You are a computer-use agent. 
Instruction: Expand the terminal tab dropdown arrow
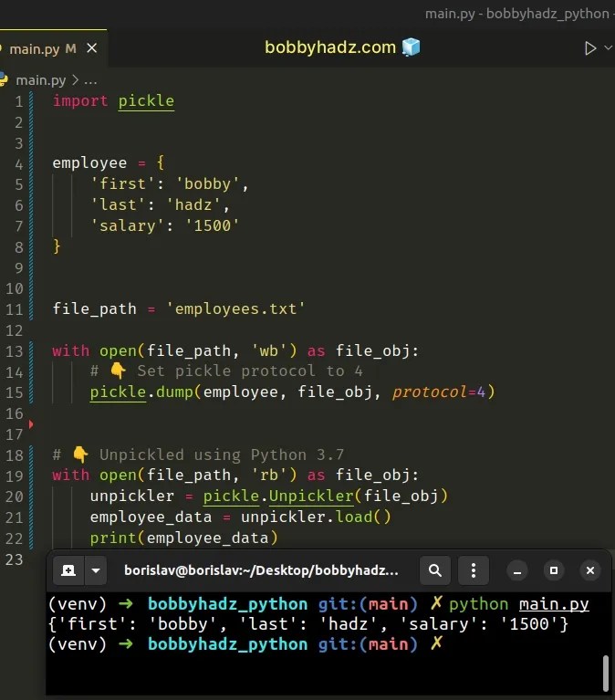(96, 570)
